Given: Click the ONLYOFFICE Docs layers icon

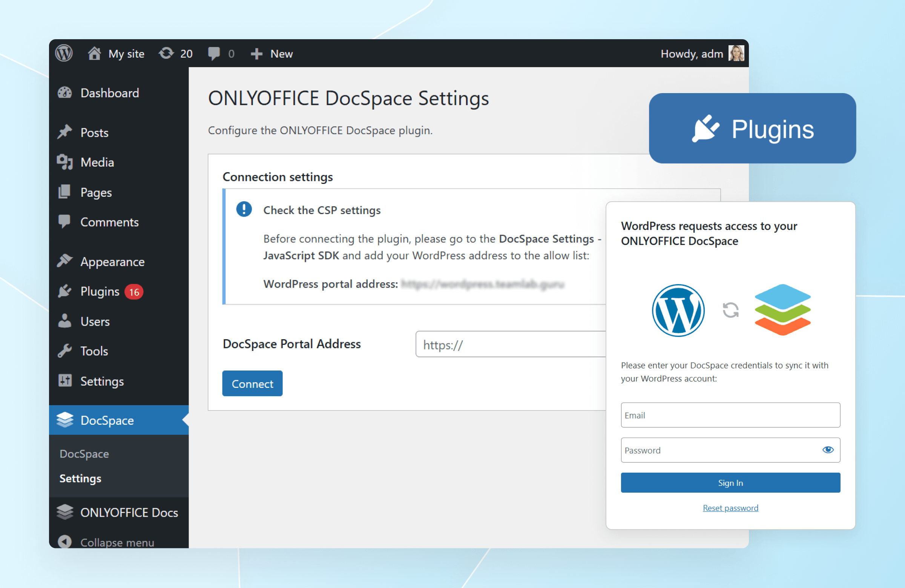Looking at the screenshot, I should 64,512.
